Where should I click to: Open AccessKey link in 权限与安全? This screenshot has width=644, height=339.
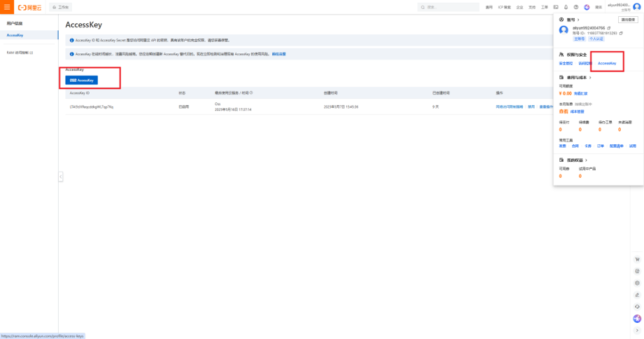click(x=607, y=63)
